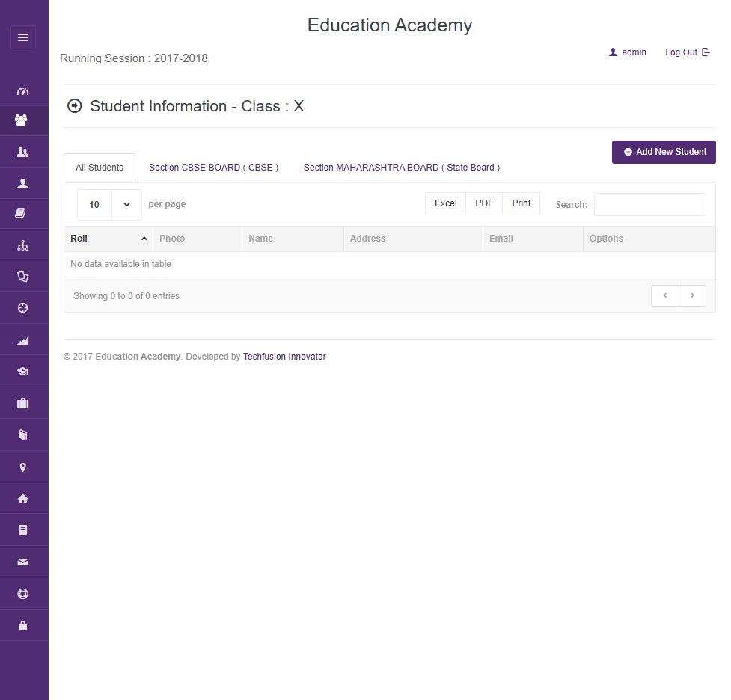The height and width of the screenshot is (700, 731).
Task: Click the admin user profile link
Action: click(x=628, y=52)
